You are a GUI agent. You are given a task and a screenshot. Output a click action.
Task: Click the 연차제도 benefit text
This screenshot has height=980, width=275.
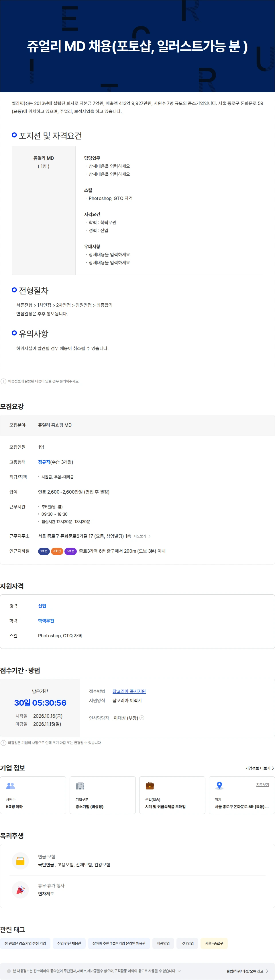click(46, 894)
